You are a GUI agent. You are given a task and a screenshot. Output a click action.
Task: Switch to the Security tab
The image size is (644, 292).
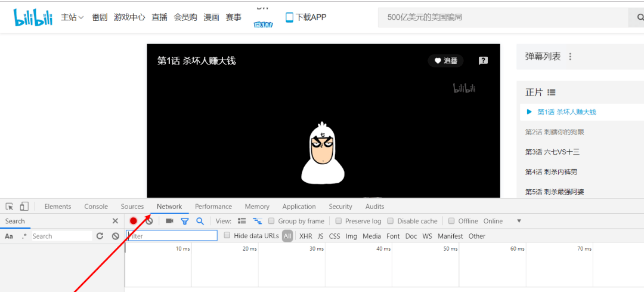tap(340, 207)
